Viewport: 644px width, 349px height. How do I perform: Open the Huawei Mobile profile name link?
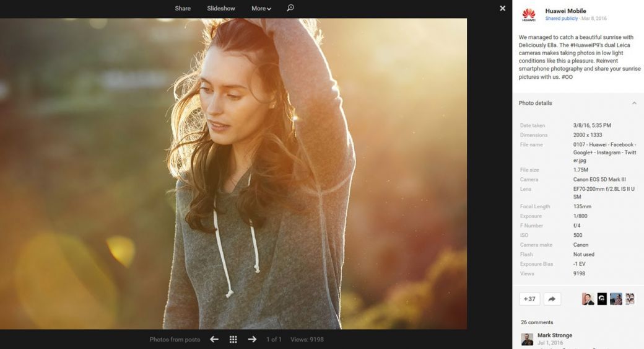565,11
